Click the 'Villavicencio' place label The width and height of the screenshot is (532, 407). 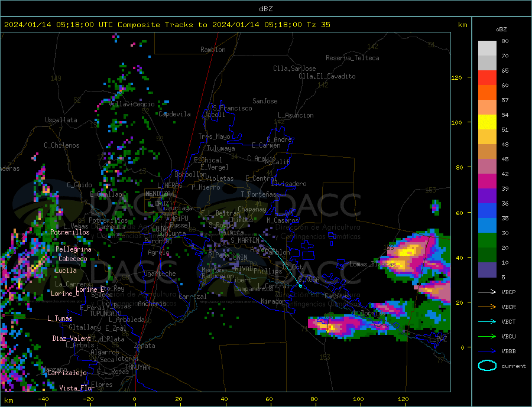[x=132, y=104]
